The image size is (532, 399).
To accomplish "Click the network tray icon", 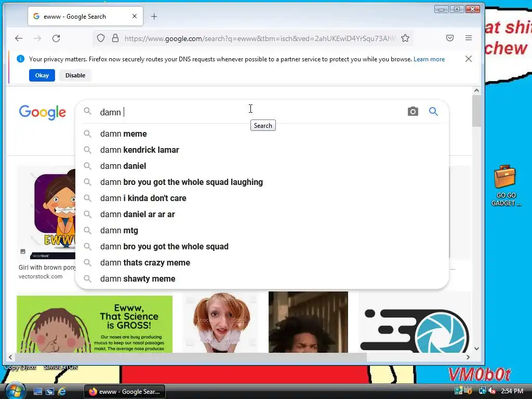I will click(482, 391).
